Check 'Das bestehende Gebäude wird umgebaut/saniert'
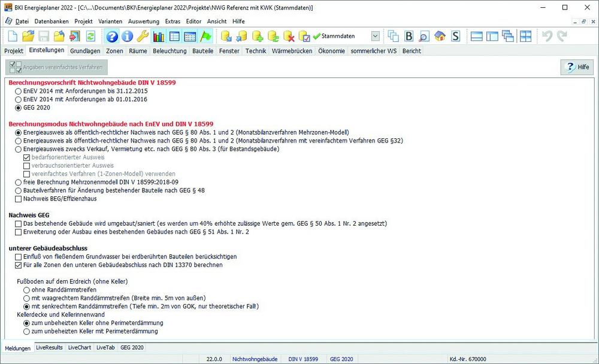The image size is (599, 364). point(19,224)
